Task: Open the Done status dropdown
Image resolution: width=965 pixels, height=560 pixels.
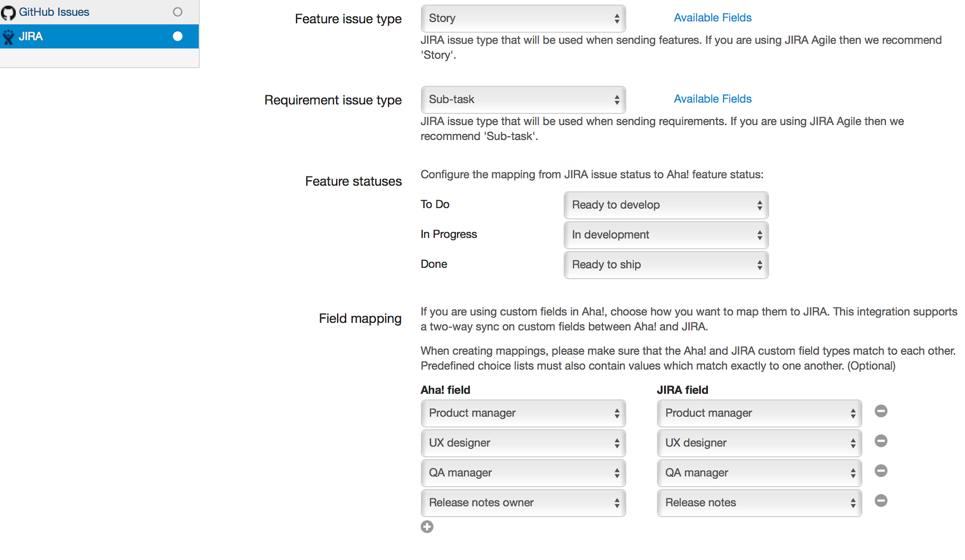Action: point(665,265)
